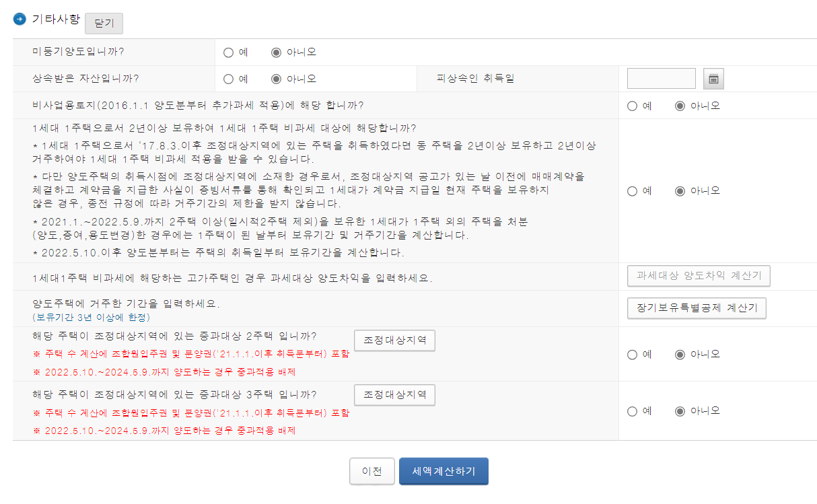The height and width of the screenshot is (504, 817).
Task: Click the 이전 button
Action: [371, 471]
